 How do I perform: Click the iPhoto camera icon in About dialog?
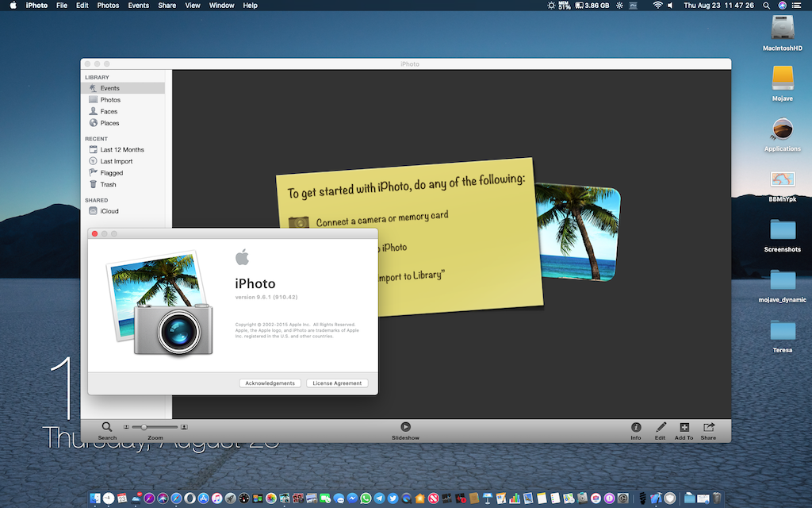(160, 304)
